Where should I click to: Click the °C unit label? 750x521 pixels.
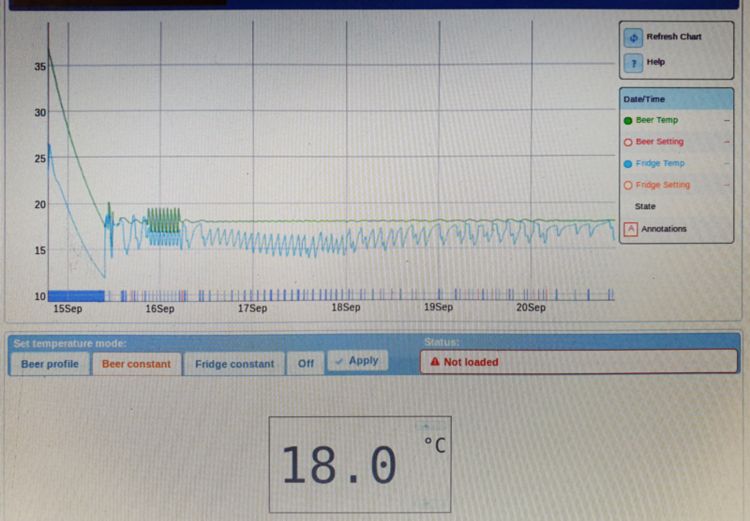point(435,446)
